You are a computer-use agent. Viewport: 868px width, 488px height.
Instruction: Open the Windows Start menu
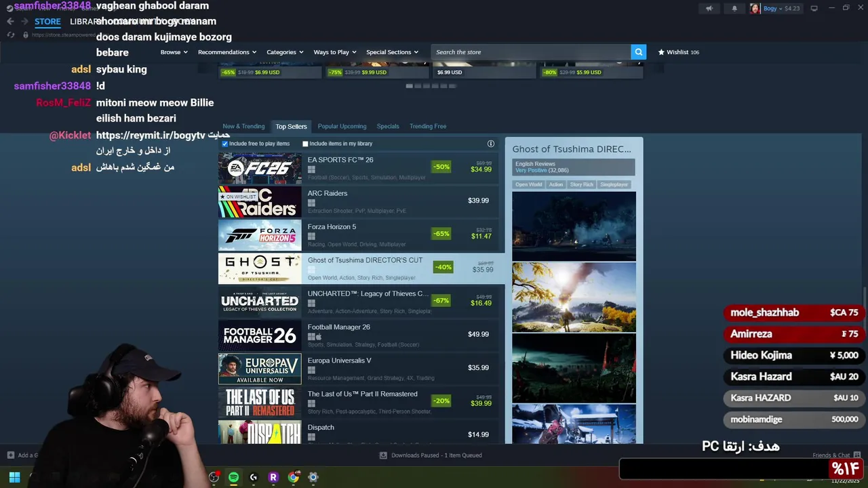[14, 477]
